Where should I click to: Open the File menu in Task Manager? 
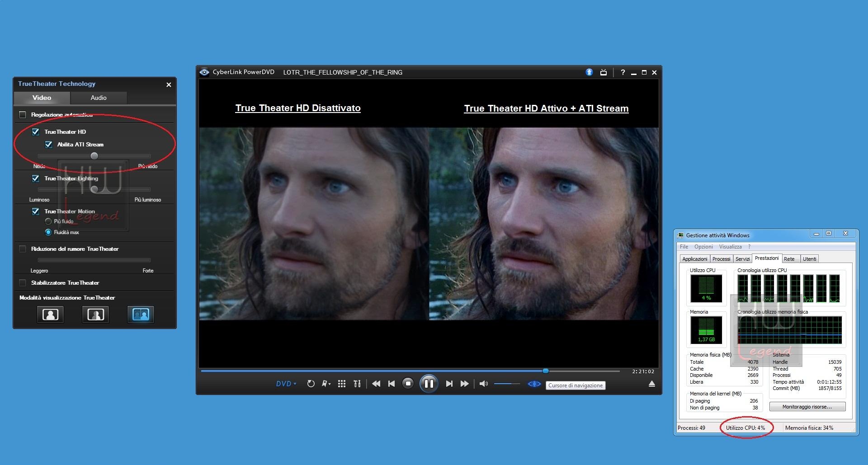[684, 247]
